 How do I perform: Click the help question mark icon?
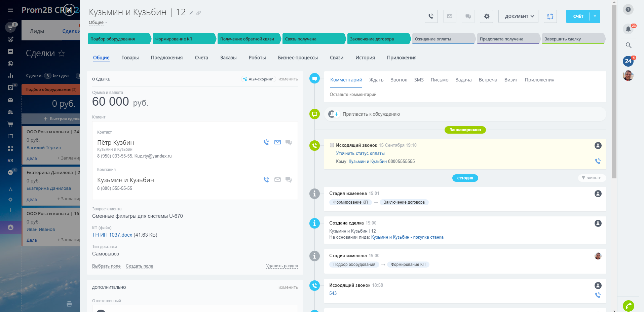(x=628, y=9)
